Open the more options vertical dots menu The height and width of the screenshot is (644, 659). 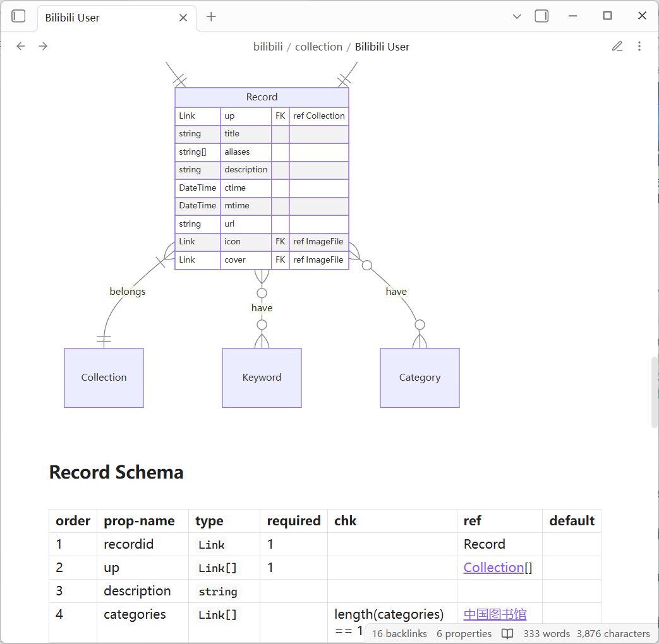[x=639, y=46]
